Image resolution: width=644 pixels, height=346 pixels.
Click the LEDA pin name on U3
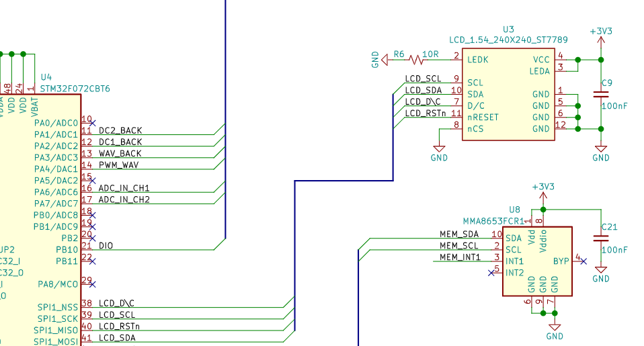tap(540, 71)
